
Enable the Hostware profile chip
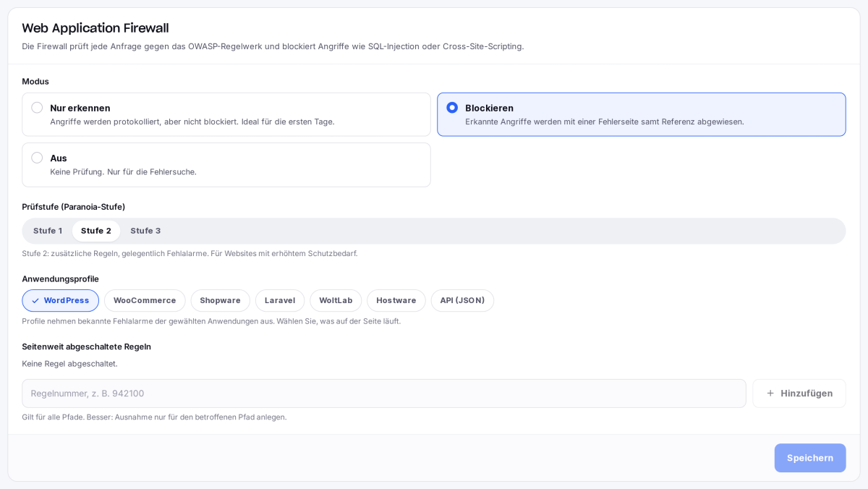pos(396,300)
